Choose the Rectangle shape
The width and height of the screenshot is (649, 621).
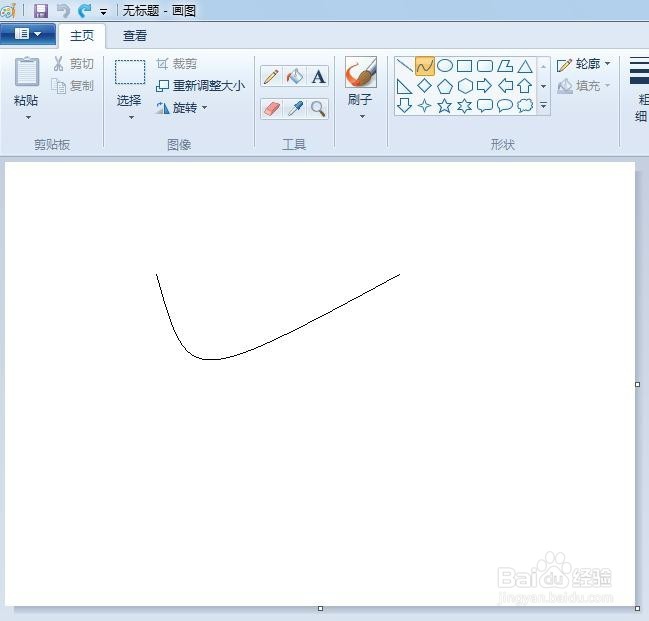[464, 66]
